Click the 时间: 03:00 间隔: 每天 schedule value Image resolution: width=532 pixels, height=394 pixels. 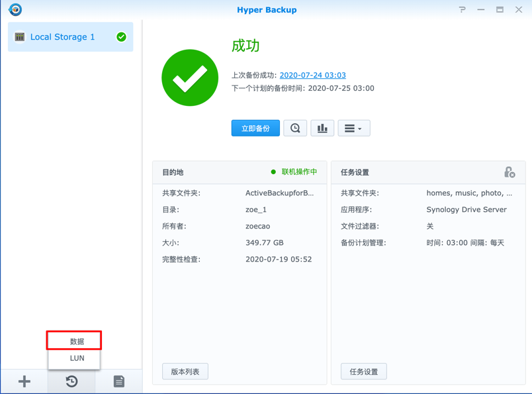click(465, 242)
